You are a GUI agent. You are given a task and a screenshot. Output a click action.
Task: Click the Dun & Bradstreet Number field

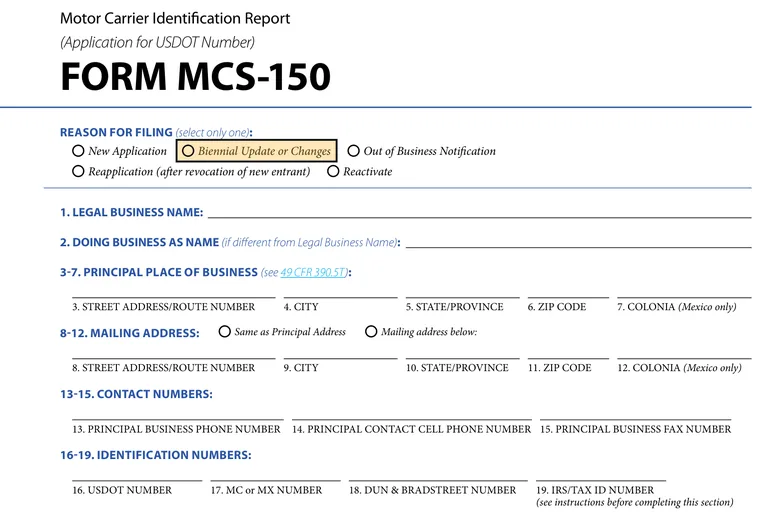pyautogui.click(x=438, y=474)
